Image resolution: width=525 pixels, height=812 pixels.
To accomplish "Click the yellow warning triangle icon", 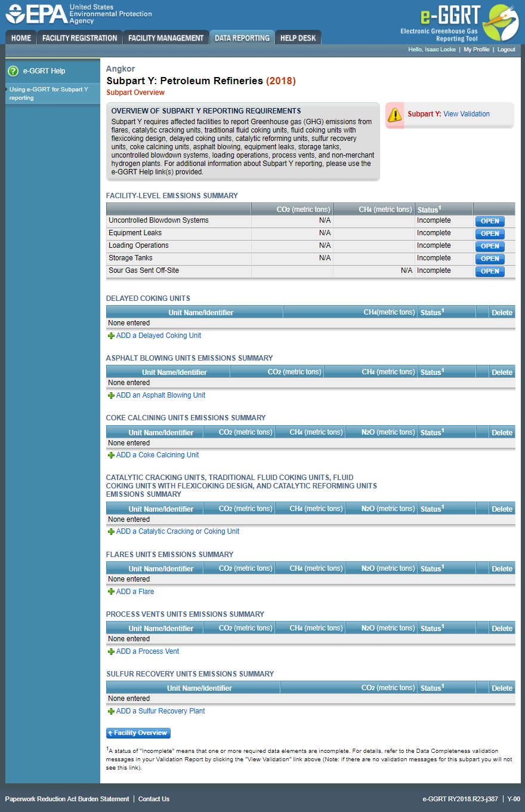I will 394,115.
